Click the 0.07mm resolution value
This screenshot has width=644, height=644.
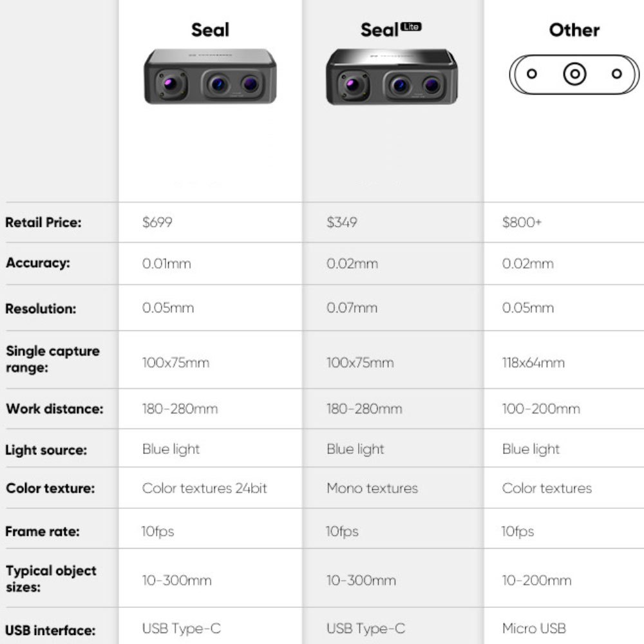pyautogui.click(x=352, y=308)
